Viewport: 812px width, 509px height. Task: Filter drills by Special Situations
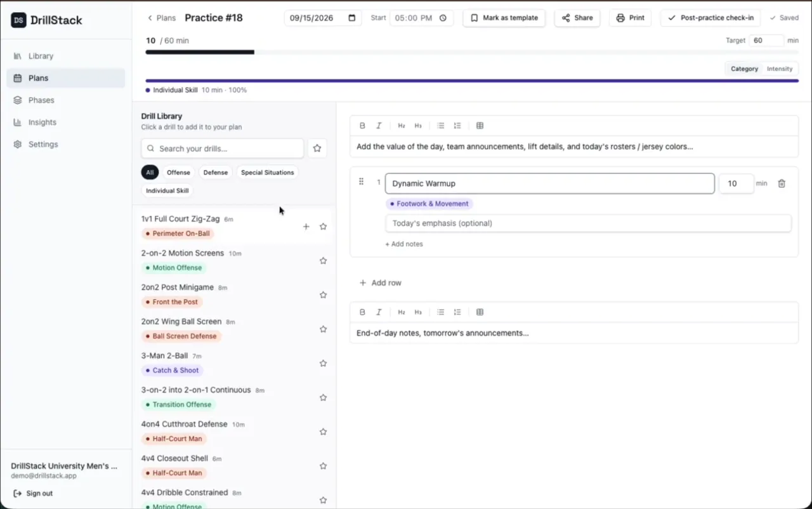[x=267, y=173]
